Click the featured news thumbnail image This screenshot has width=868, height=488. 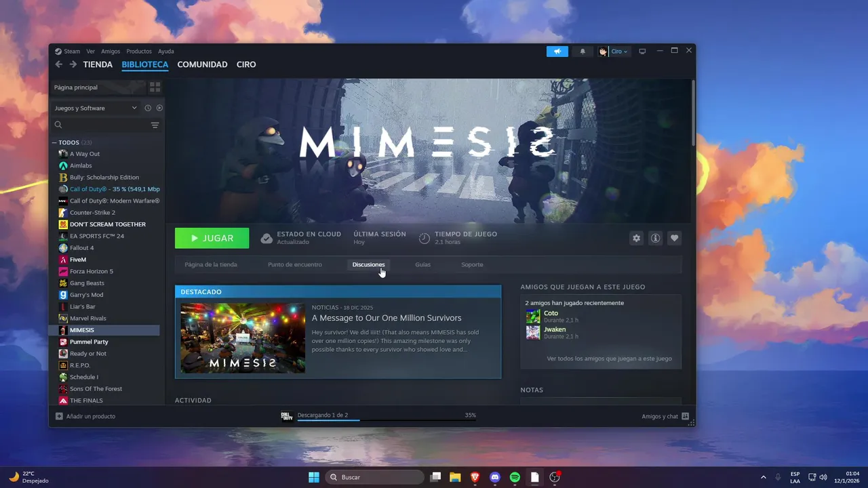click(243, 338)
